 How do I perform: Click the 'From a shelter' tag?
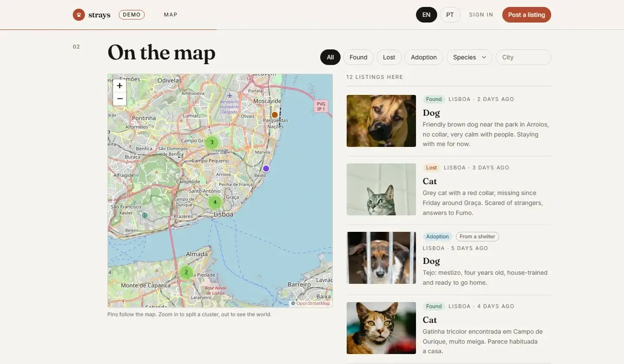point(477,237)
